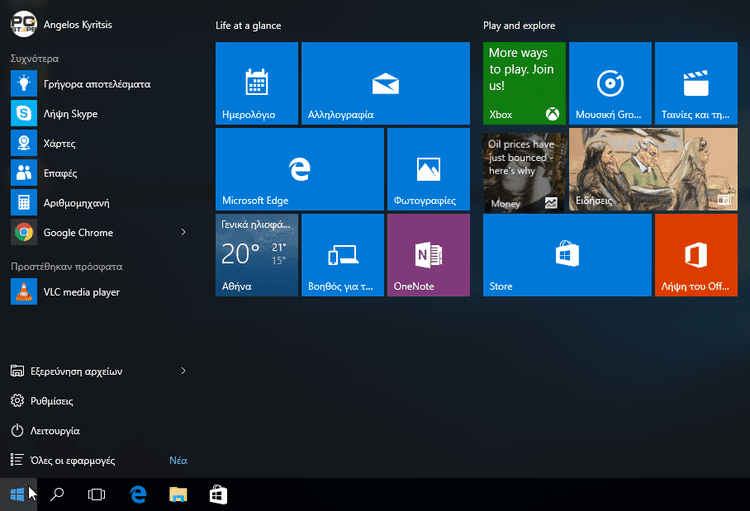Click Λήψη Skype in frequent list
750x511 pixels.
pyautogui.click(x=99, y=113)
